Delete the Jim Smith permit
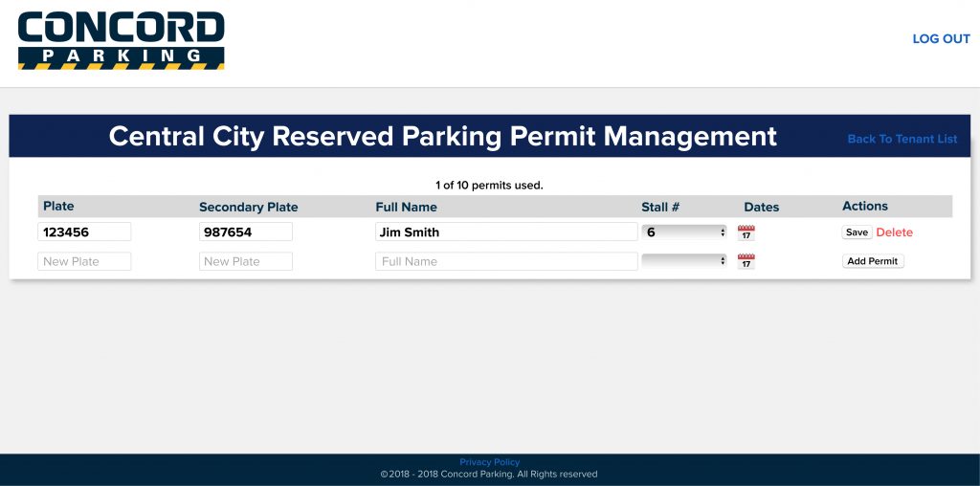The width and height of the screenshot is (980, 486). (x=895, y=232)
